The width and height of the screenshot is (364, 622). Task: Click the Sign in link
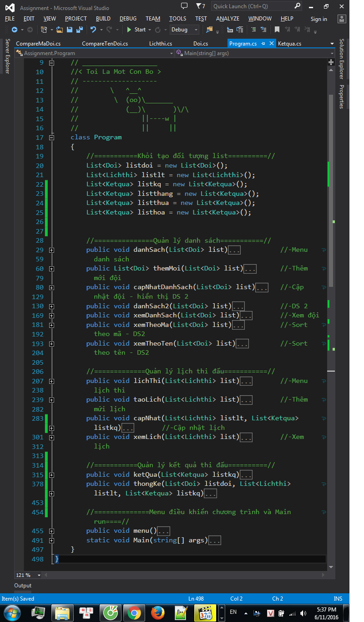pos(318,19)
